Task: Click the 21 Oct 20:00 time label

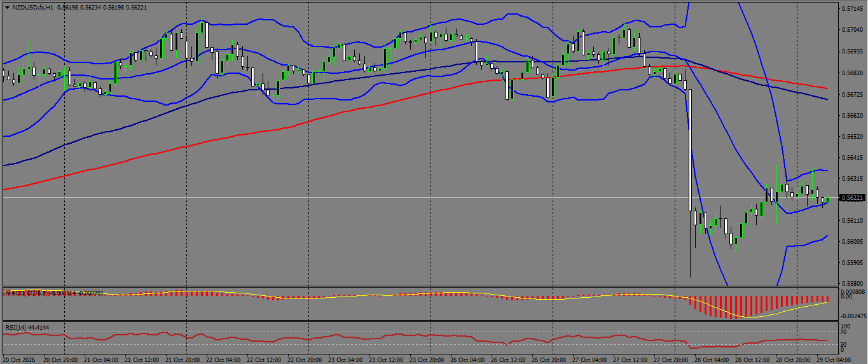Action: point(183,360)
